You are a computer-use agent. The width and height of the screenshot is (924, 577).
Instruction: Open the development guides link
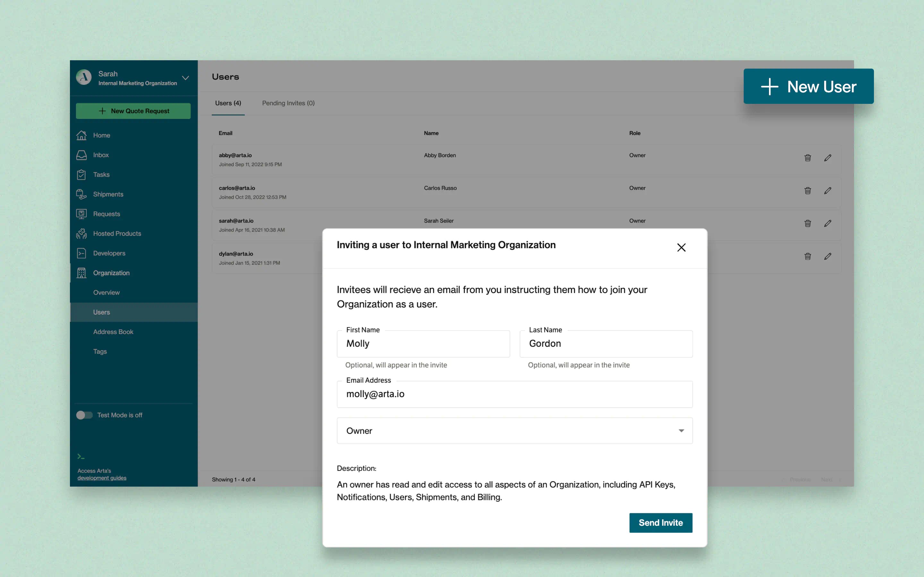pos(102,478)
